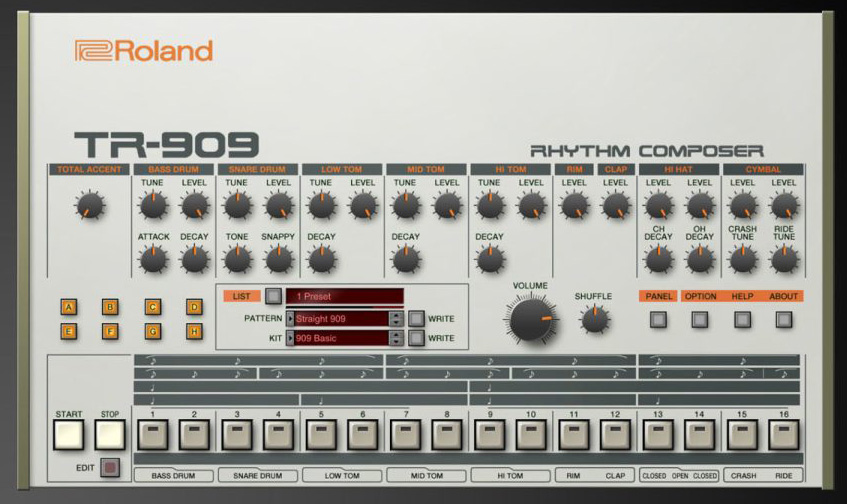Image resolution: width=847 pixels, height=504 pixels.
Task: Open the Option button
Action: (x=700, y=319)
